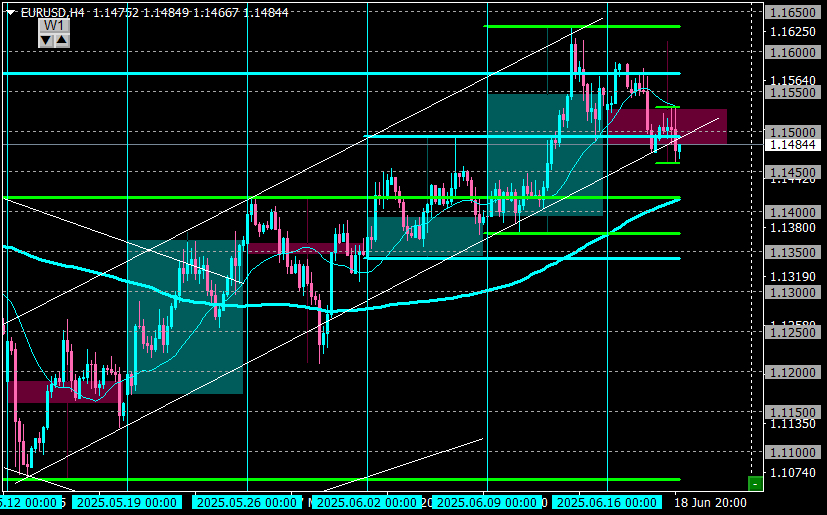Image resolution: width=827 pixels, height=515 pixels.
Task: Click the 2025.05.26 00:00 date label
Action: point(246,502)
